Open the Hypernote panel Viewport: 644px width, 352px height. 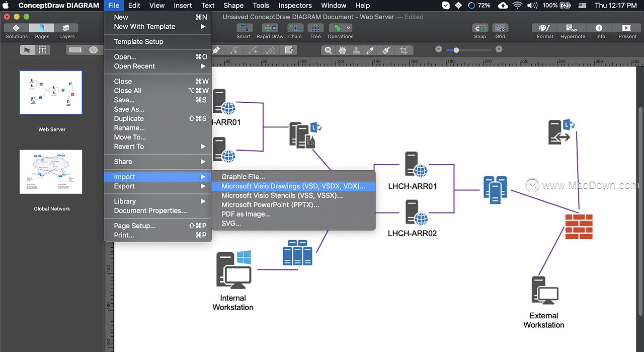[573, 28]
